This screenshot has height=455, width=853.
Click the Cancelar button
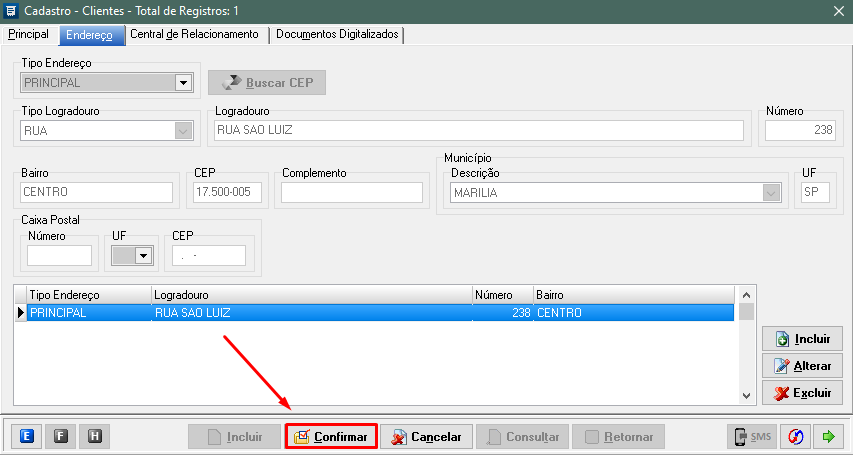tap(426, 437)
